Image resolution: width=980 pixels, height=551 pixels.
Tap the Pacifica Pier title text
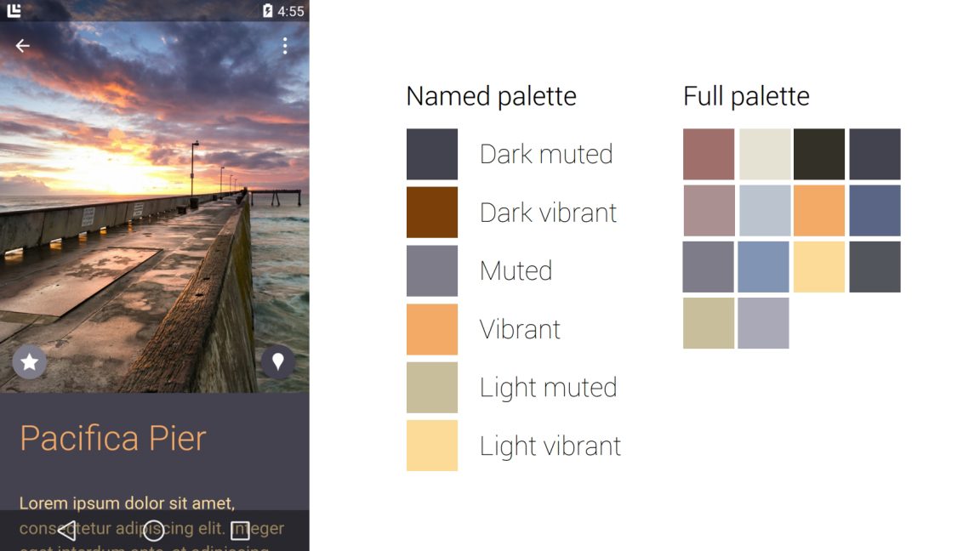113,437
